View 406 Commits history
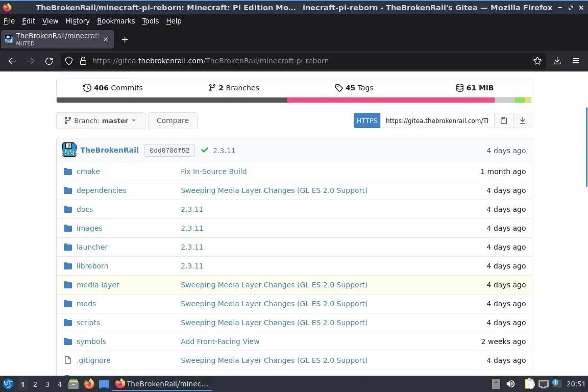This screenshot has width=588, height=392. (x=113, y=88)
